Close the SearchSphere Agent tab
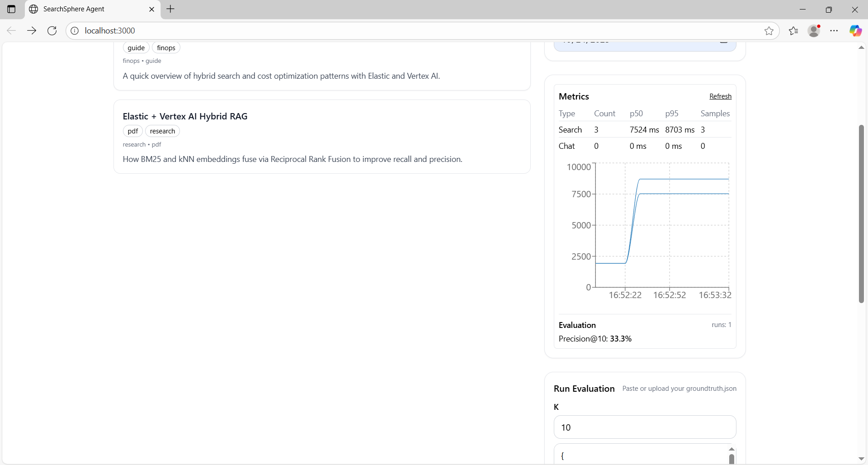This screenshot has width=868, height=465. (151, 9)
